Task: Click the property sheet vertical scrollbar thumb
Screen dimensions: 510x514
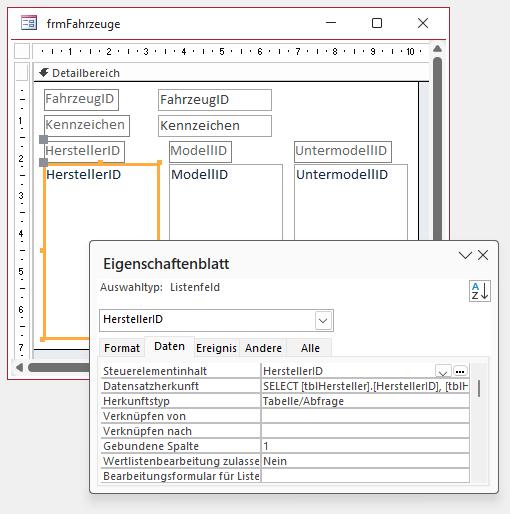Action: tap(479, 388)
